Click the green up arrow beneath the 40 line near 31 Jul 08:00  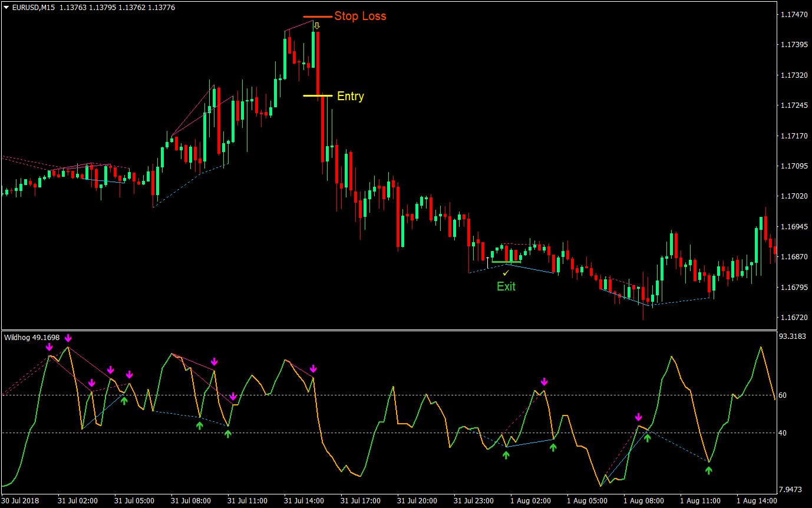coord(199,424)
